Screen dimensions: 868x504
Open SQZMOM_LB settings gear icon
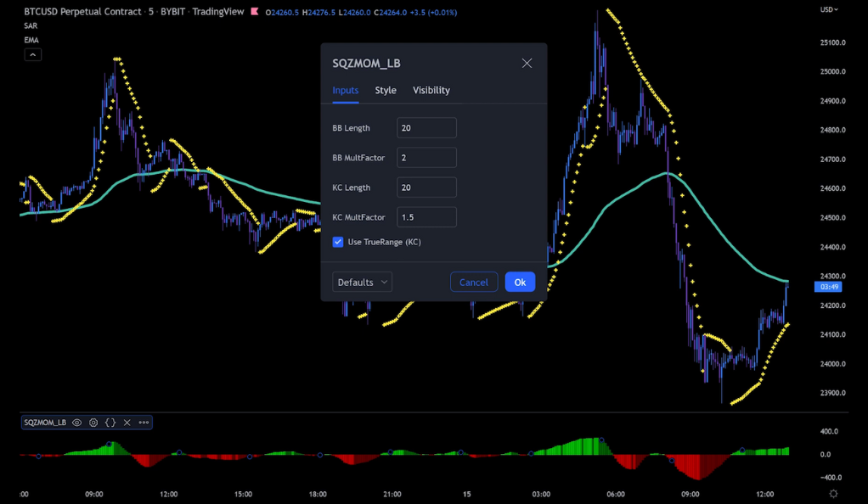(x=93, y=423)
